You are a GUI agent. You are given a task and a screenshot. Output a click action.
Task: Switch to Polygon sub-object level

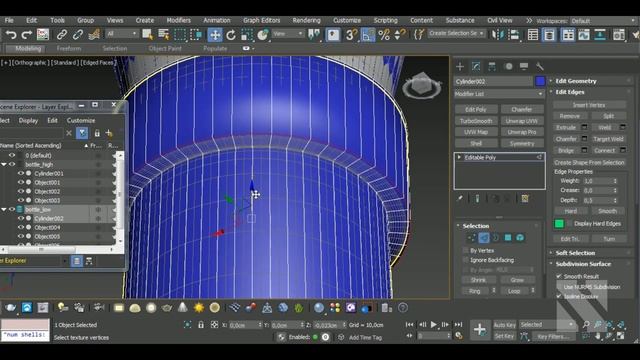tap(508, 238)
